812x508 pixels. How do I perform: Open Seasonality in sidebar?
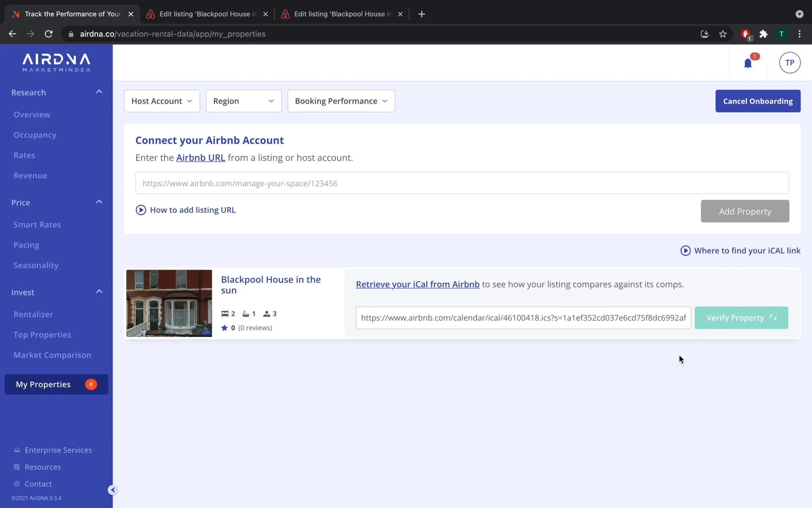coord(36,265)
